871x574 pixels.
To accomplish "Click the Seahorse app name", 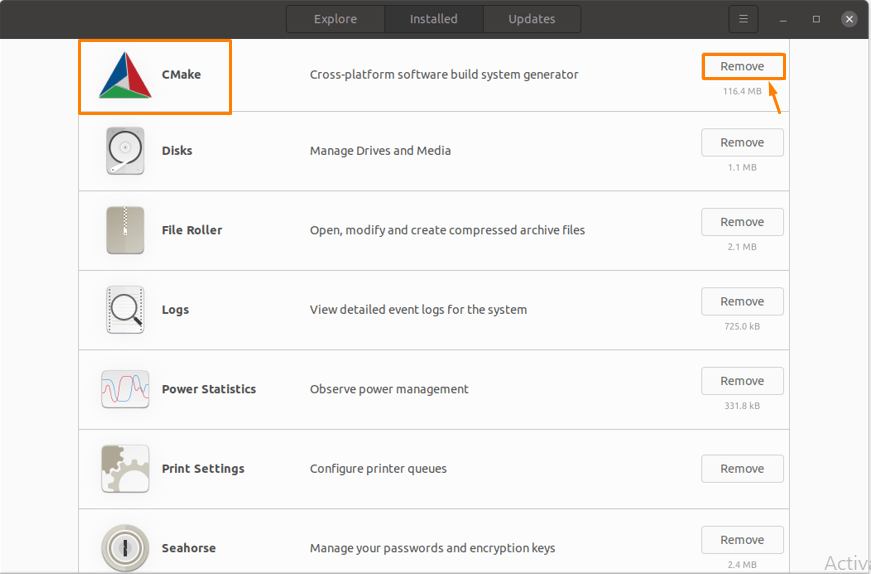I will point(188,548).
